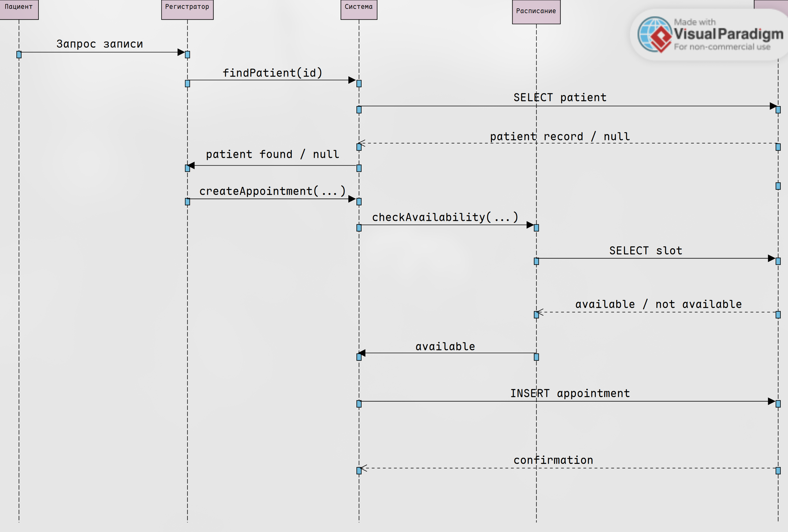
Task: Click the Visual Paradigm watermark logo
Action: point(654,34)
